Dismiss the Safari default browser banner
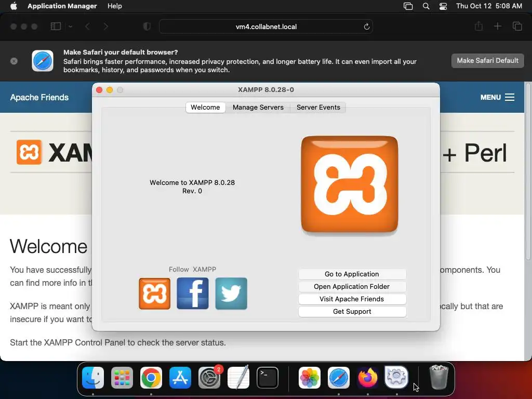This screenshot has height=399, width=532. (14, 61)
